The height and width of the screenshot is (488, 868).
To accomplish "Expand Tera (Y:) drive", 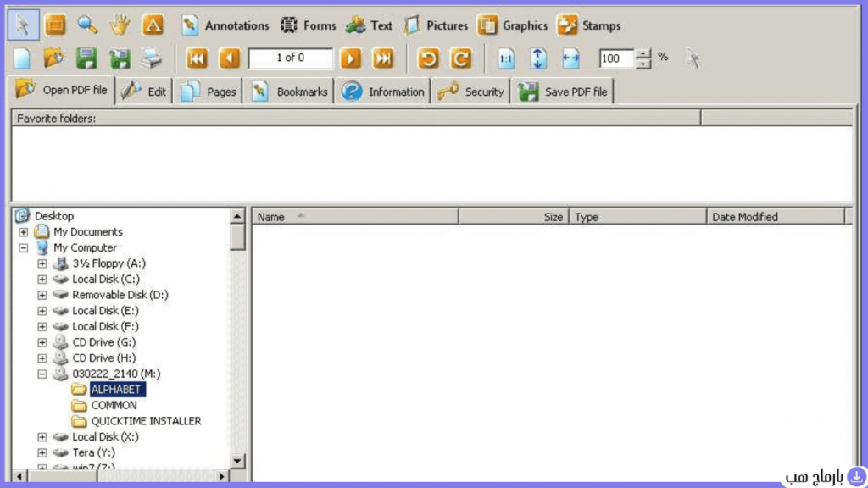I will click(42, 452).
